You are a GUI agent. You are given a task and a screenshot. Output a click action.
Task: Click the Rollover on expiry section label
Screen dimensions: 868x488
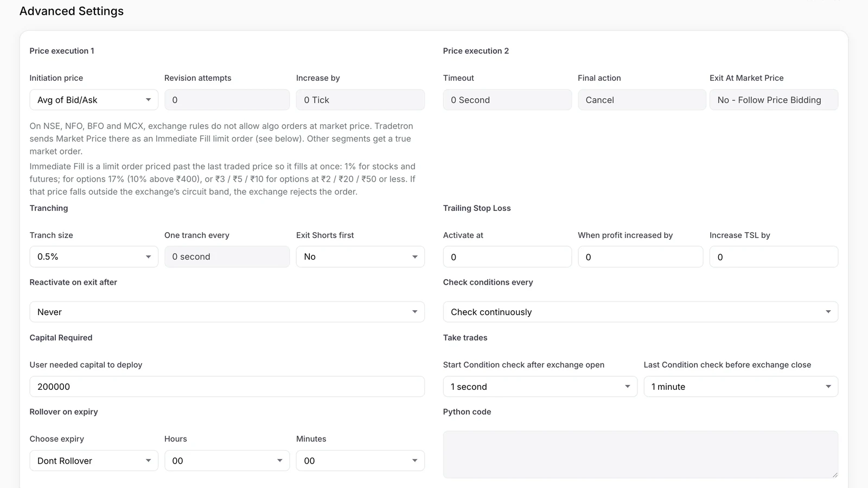(63, 412)
